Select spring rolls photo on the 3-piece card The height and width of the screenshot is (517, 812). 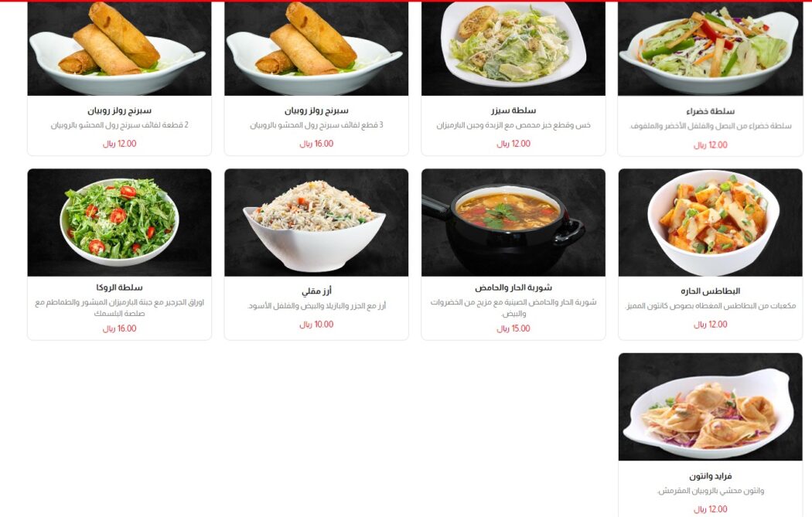point(316,49)
